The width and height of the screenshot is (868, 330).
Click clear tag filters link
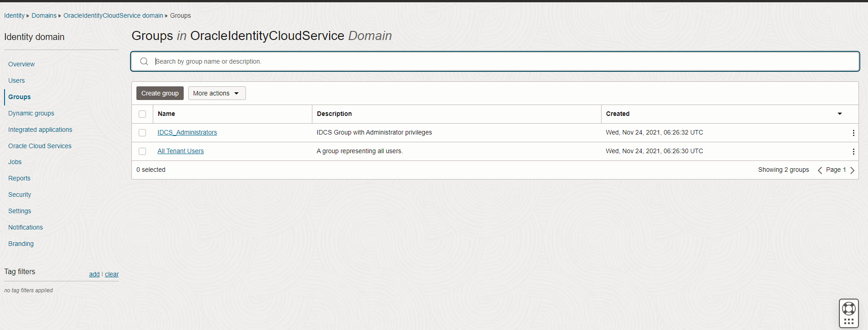coord(112,274)
